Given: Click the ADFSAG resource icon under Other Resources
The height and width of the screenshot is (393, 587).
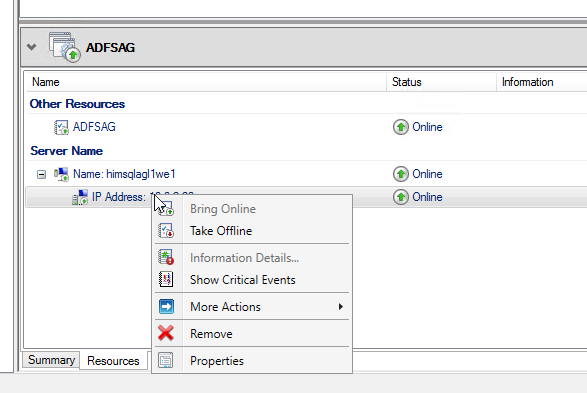Looking at the screenshot, I should 61,127.
